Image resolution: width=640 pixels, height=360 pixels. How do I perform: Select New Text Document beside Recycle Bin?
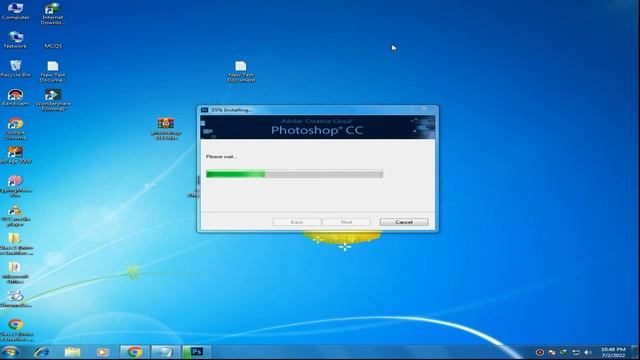(x=53, y=71)
